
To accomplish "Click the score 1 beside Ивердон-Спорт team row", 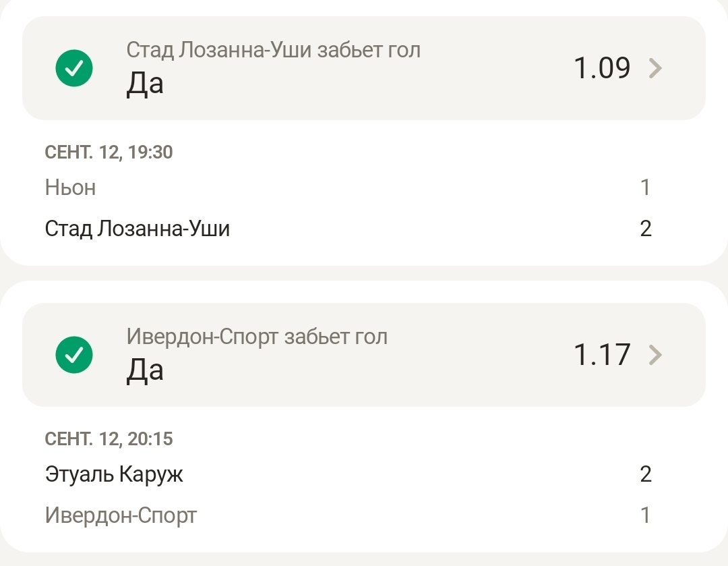I will pyautogui.click(x=645, y=516).
